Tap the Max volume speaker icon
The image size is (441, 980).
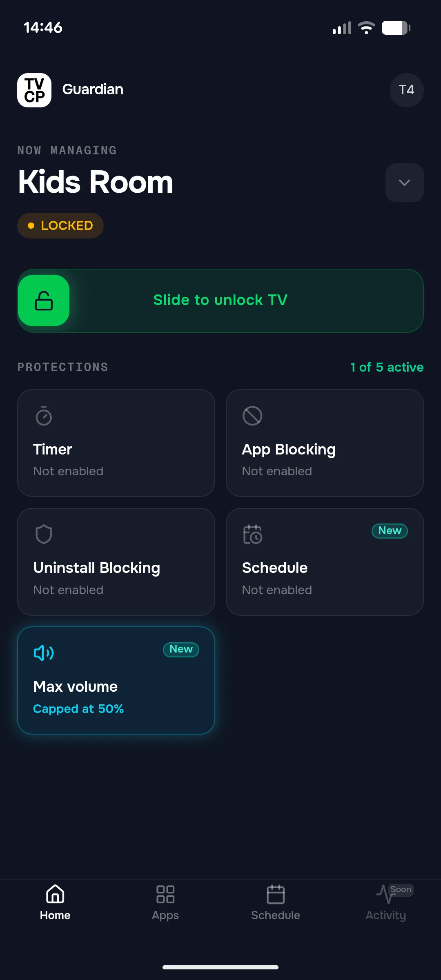(x=44, y=653)
